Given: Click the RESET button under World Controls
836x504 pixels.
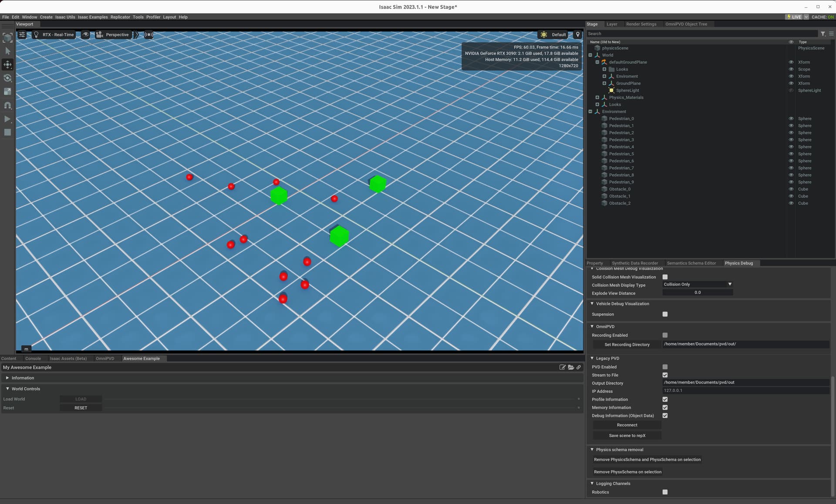Looking at the screenshot, I should (80, 408).
